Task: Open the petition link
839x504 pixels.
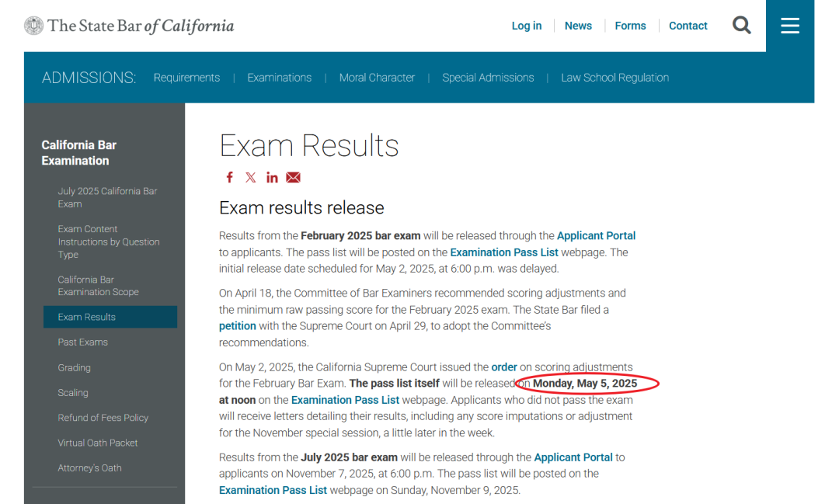Action: point(238,326)
